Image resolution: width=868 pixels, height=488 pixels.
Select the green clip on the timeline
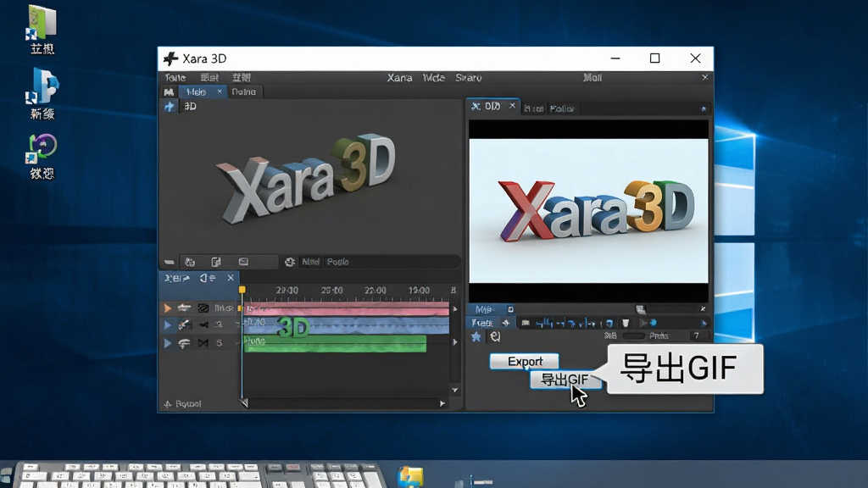(x=335, y=343)
